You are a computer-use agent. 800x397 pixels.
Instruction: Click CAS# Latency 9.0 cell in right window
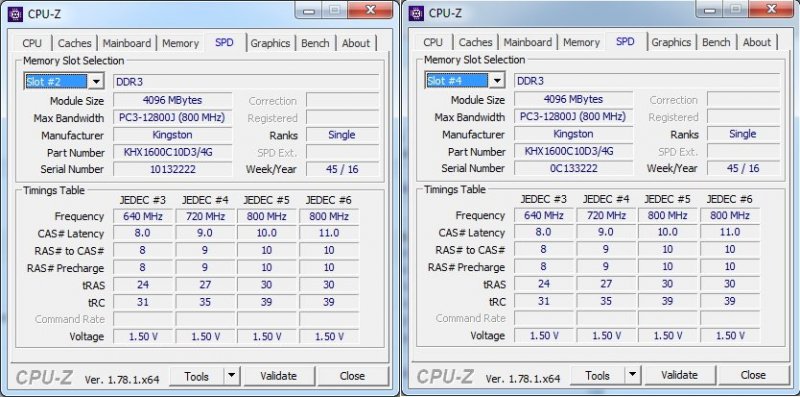pos(606,232)
